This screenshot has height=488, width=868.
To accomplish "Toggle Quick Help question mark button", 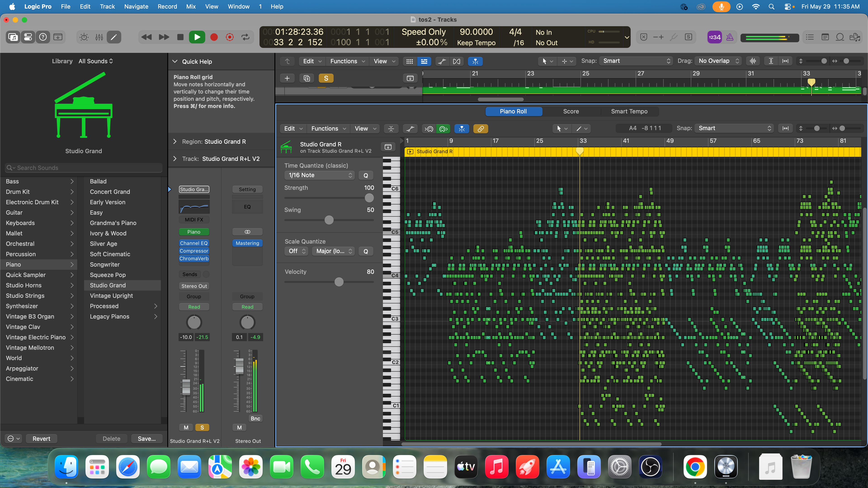I will click(x=43, y=37).
